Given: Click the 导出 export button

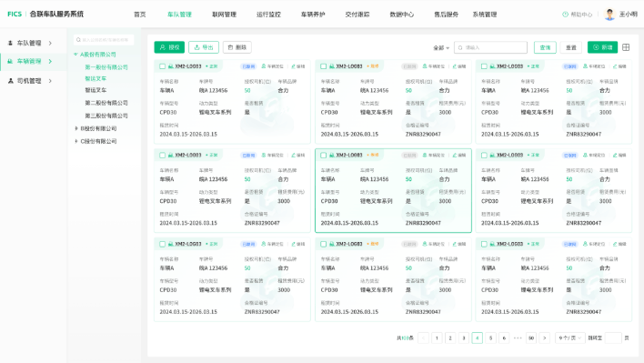Looking at the screenshot, I should 204,47.
